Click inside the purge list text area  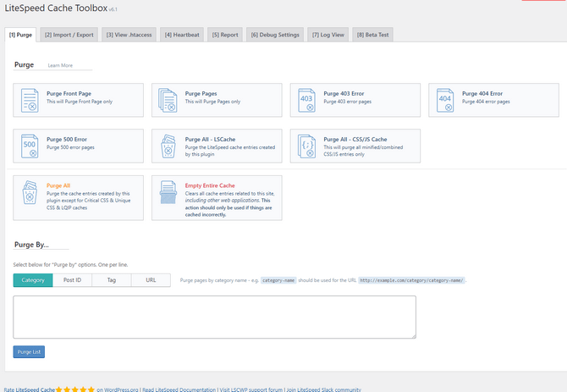pos(214,317)
